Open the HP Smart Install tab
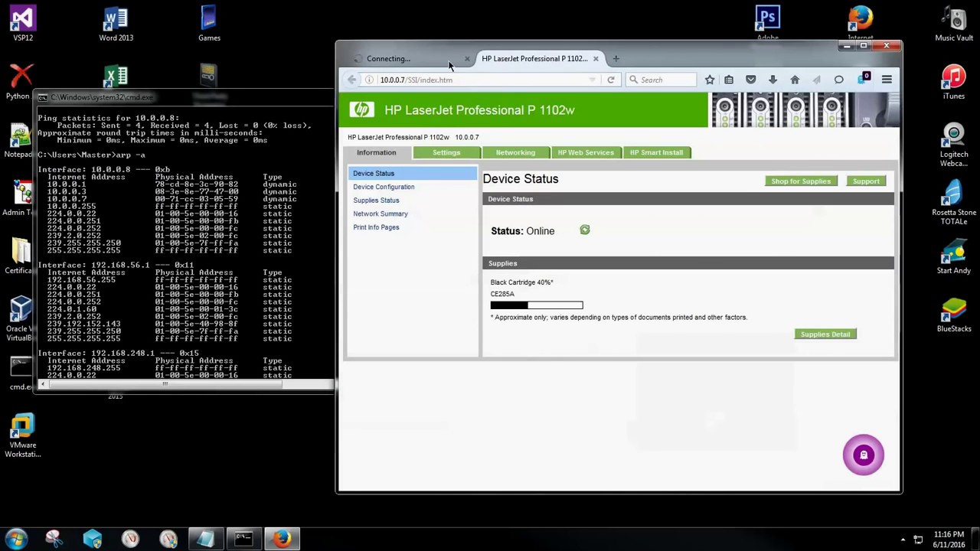This screenshot has width=980, height=551. point(656,152)
